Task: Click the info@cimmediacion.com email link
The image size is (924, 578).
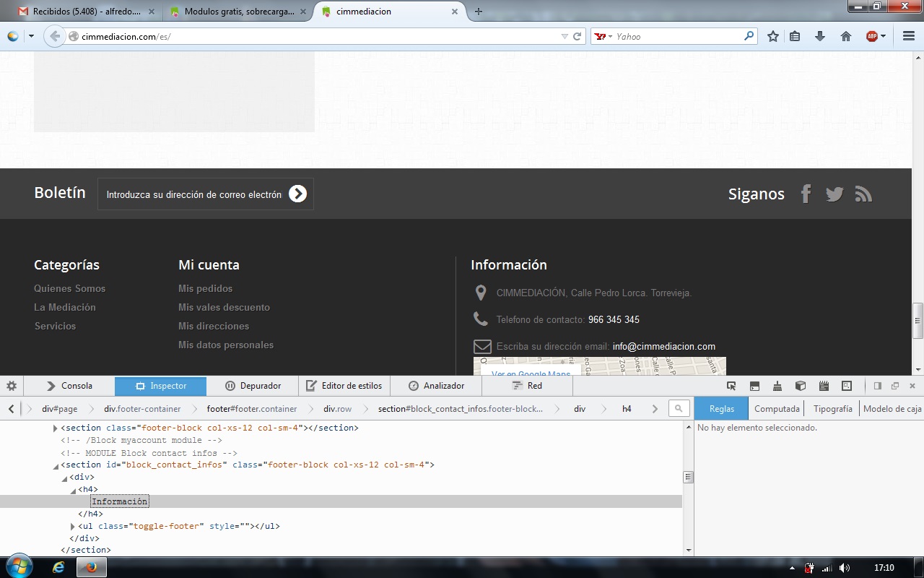Action: point(664,346)
